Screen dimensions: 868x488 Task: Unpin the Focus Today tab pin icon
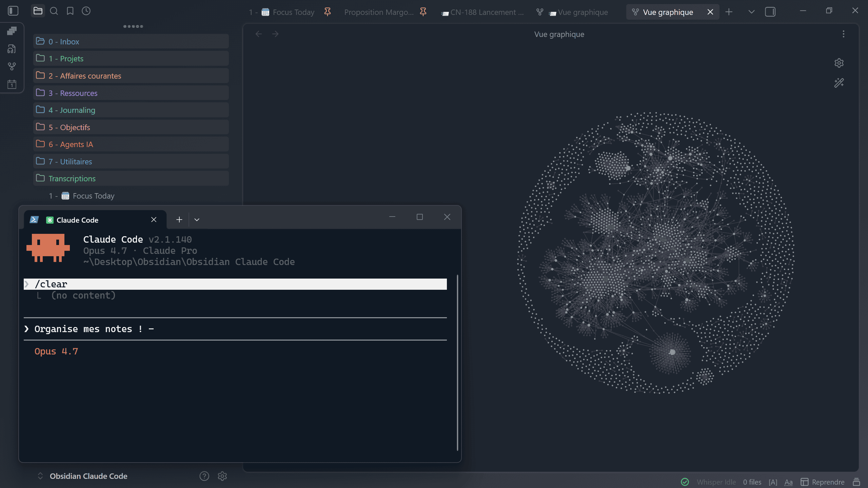(x=327, y=12)
